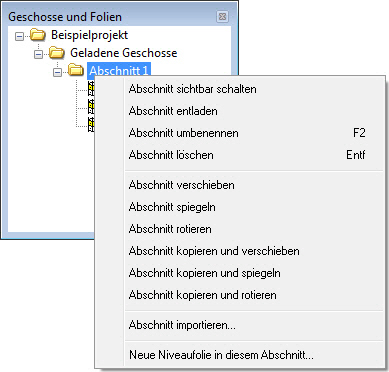This screenshot has width=389, height=372.
Task: Click the Beispielprojekt folder icon
Action: (38, 35)
